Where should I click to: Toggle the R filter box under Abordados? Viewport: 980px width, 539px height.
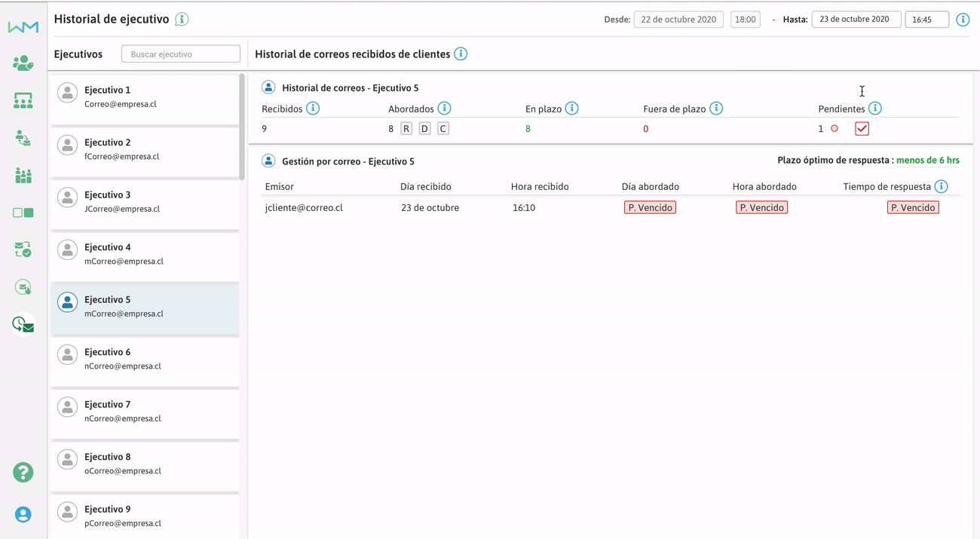point(406,129)
